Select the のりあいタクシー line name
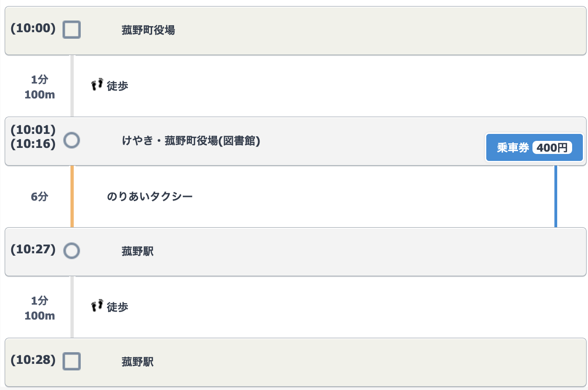 coord(150,197)
